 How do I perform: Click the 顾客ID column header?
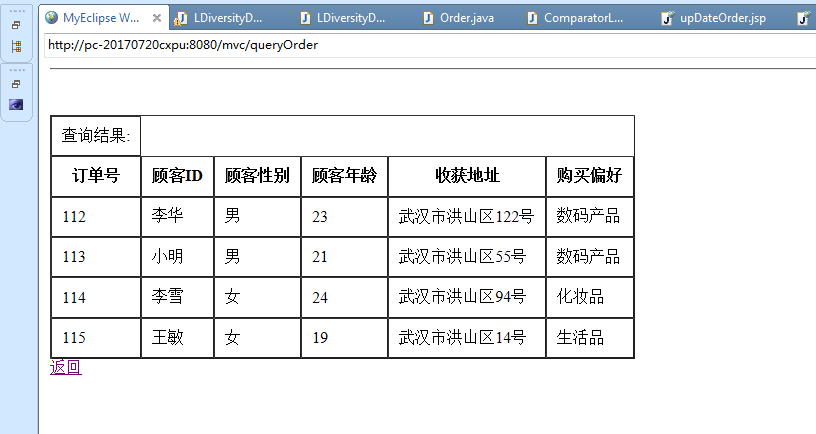coord(177,176)
